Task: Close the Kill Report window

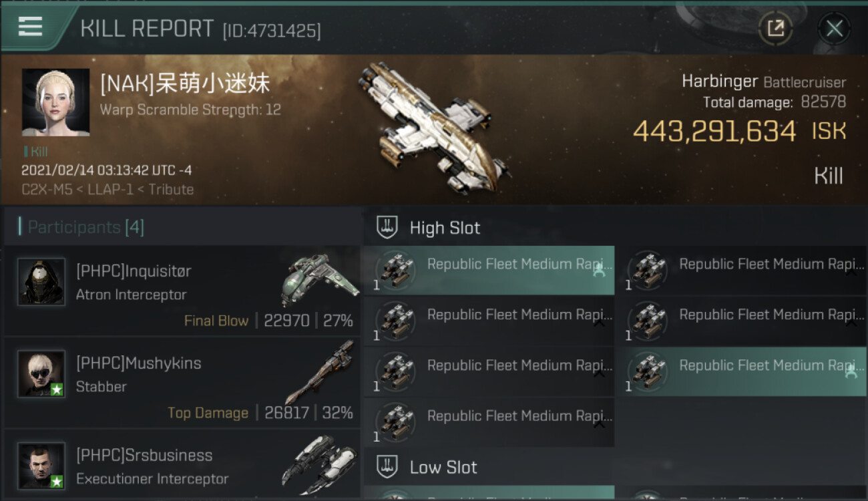Action: click(834, 28)
